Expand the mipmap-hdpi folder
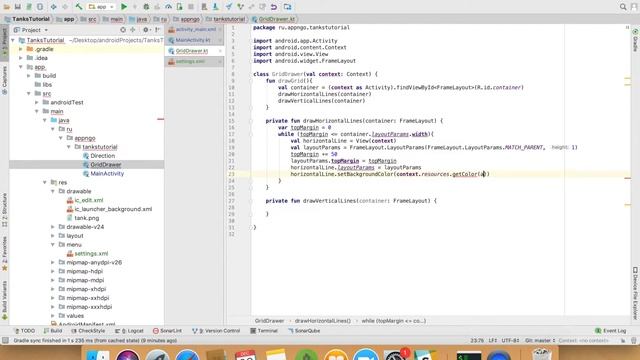Screen dimensions: 640x360 click(53, 271)
